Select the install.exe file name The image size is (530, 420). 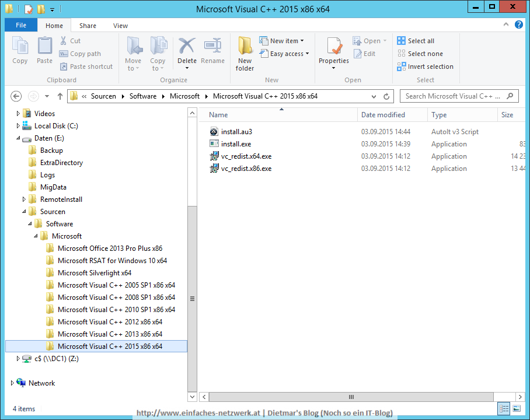236,144
